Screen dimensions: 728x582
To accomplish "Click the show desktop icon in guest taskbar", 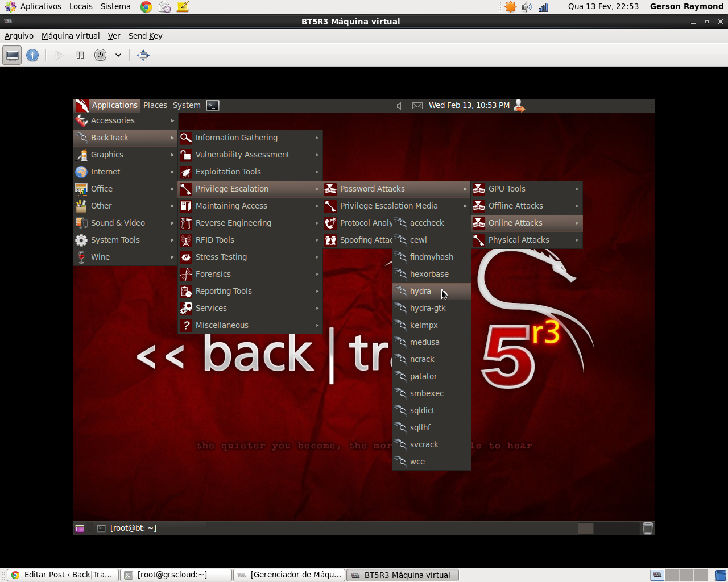I will 80,528.
